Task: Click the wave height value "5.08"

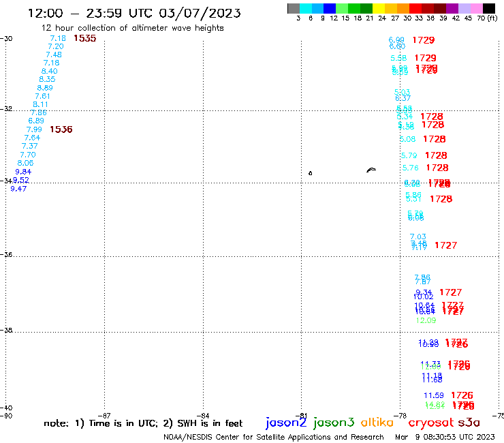Action: tap(407, 139)
